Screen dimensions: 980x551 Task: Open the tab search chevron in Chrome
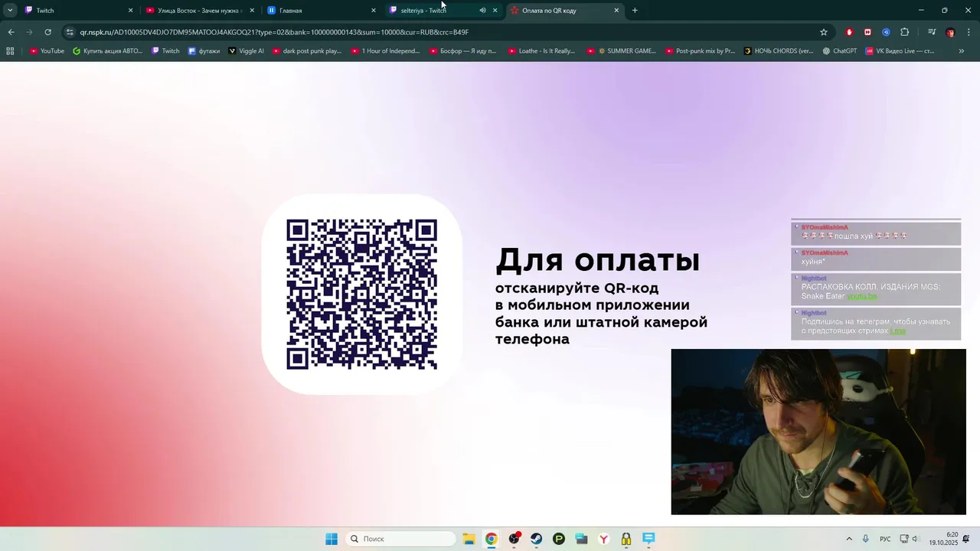[10, 11]
